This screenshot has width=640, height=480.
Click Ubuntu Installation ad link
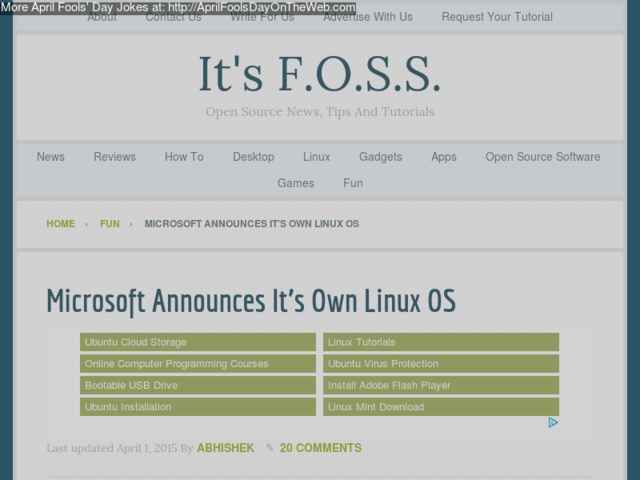[x=198, y=407]
